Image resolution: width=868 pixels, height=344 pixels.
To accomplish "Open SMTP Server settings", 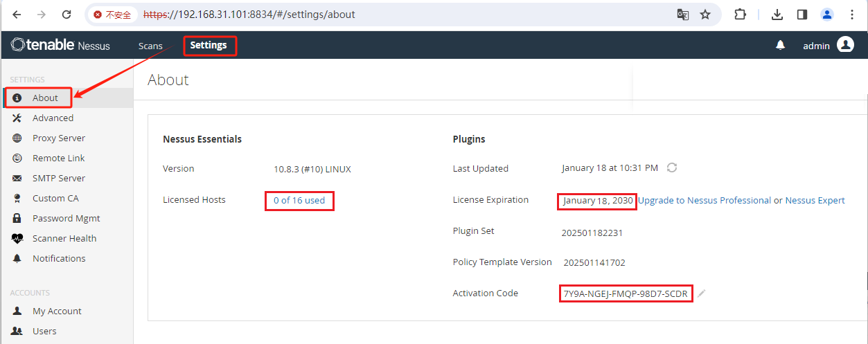I will (x=67, y=178).
